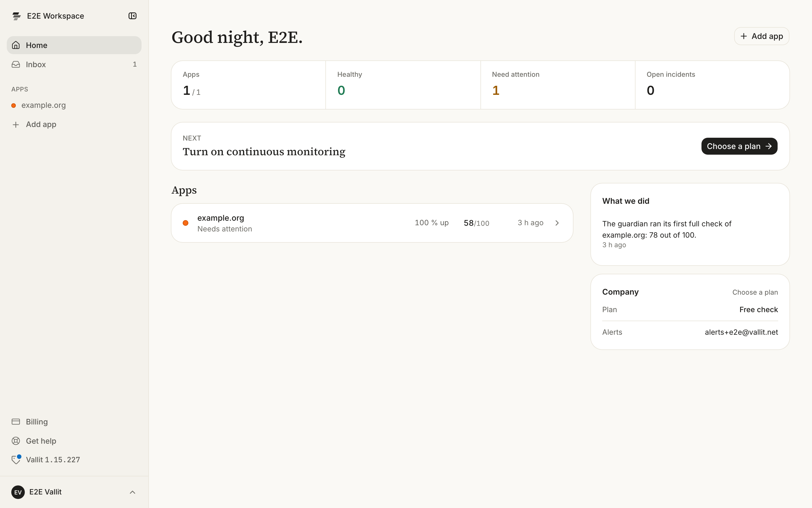
Task: Click 3 h ago in example.org row
Action: [531, 223]
